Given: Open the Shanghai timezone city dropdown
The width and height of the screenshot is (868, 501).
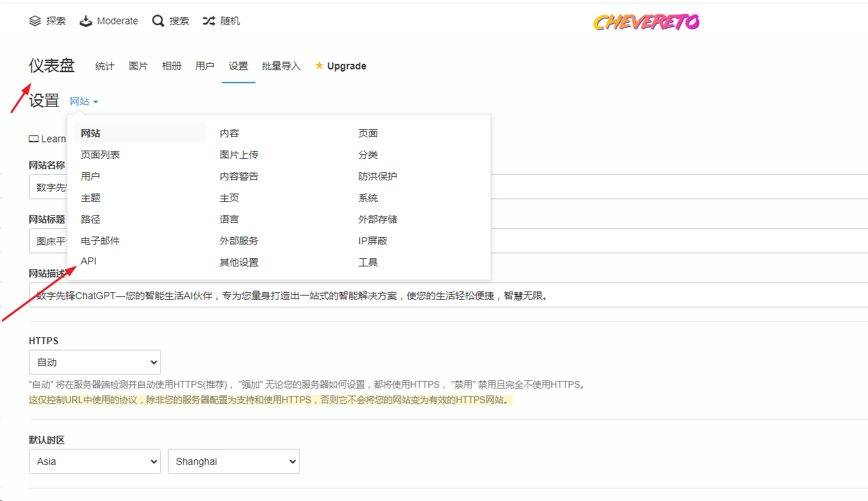Looking at the screenshot, I should click(x=233, y=461).
